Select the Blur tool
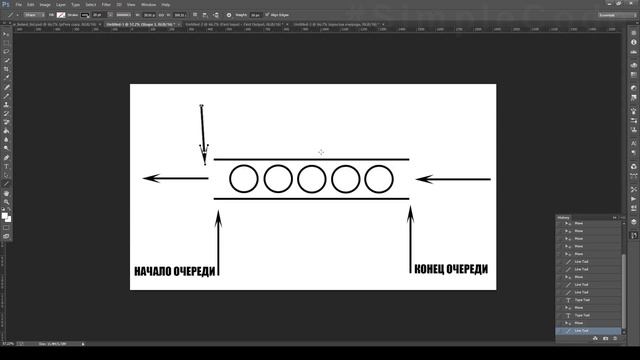Image resolution: width=640 pixels, height=360 pixels. [6, 140]
